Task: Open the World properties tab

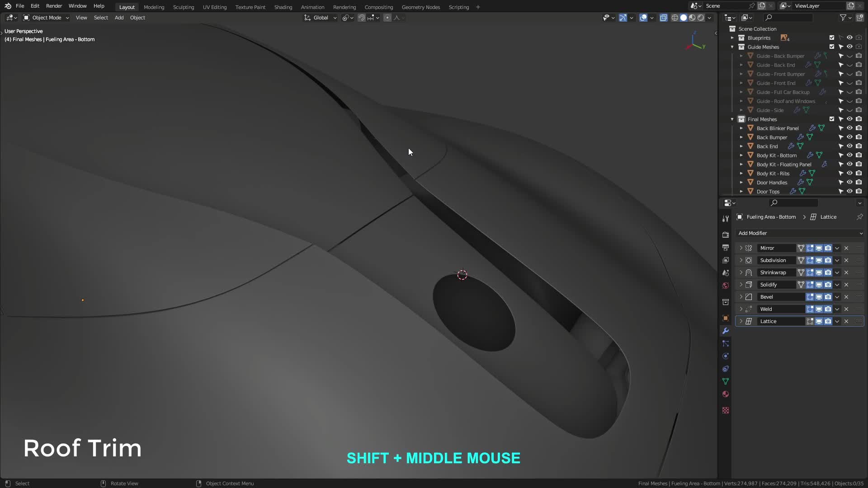Action: [x=726, y=286]
